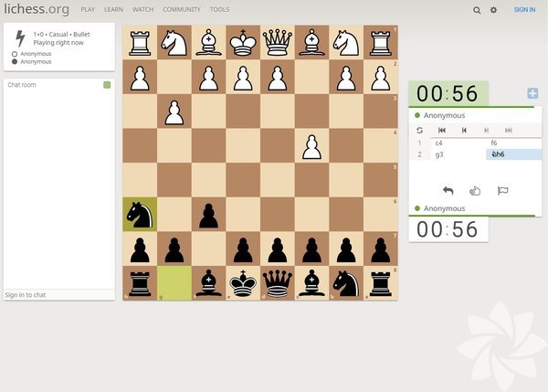Offer a draw with hand icon
The height and width of the screenshot is (392, 548).
tap(475, 191)
